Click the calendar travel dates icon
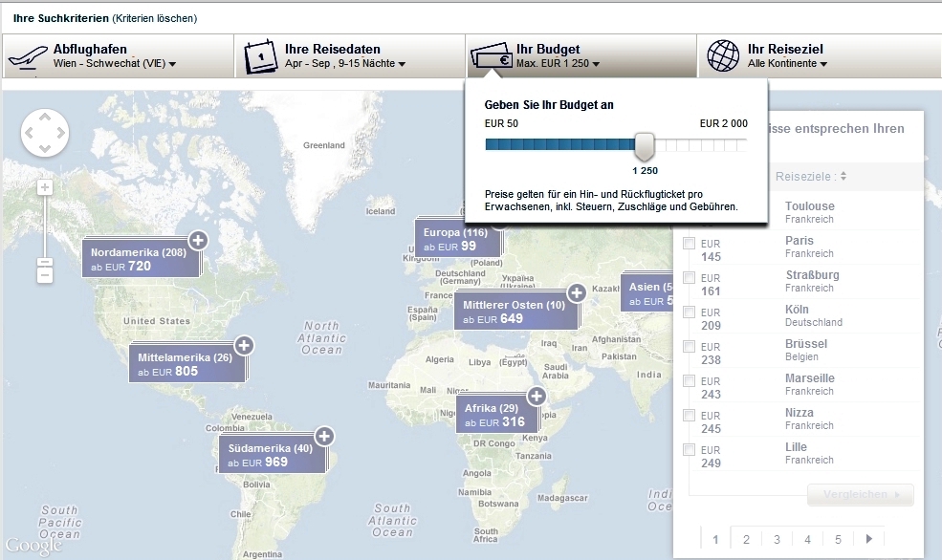 tap(260, 56)
